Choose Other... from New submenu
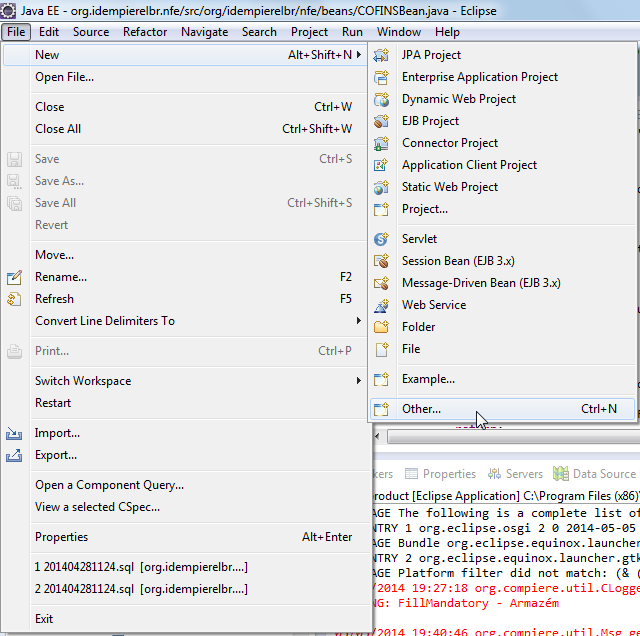640x636 pixels. (421, 409)
